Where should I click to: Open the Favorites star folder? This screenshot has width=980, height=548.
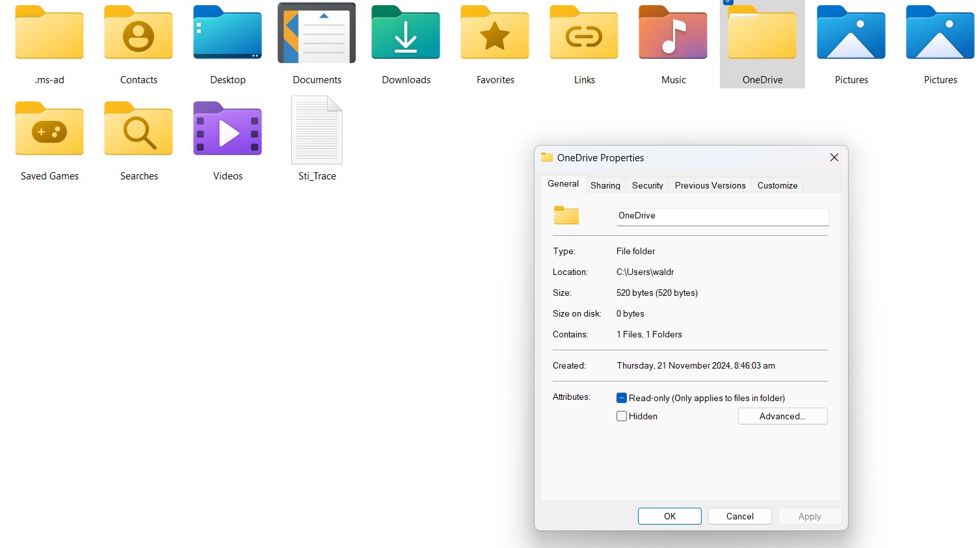[495, 33]
